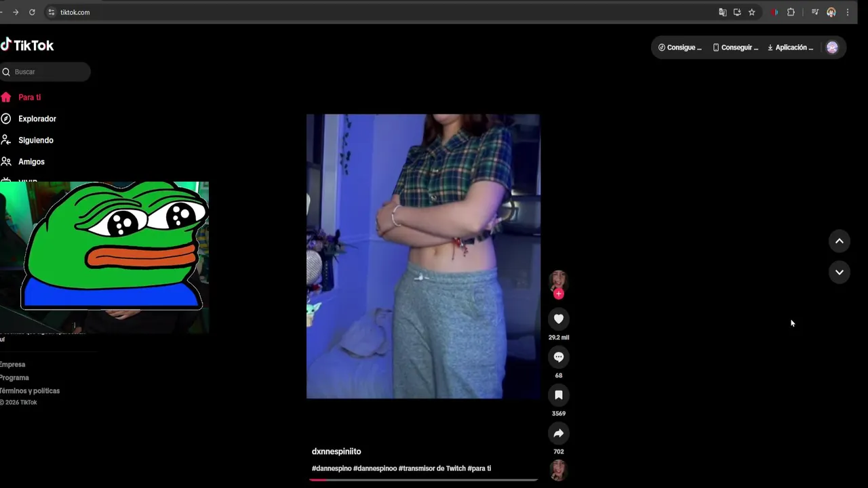This screenshot has width=868, height=488.
Task: Click the translate page icon
Action: tap(722, 12)
